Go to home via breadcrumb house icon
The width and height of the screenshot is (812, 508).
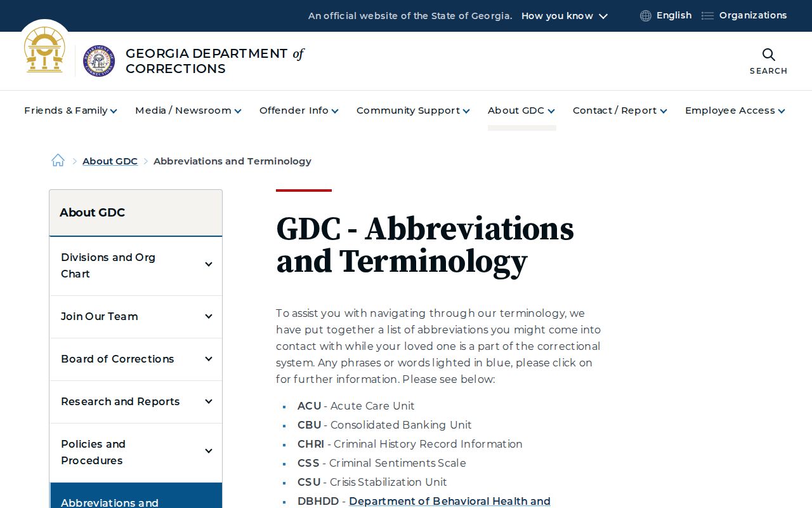pos(58,161)
